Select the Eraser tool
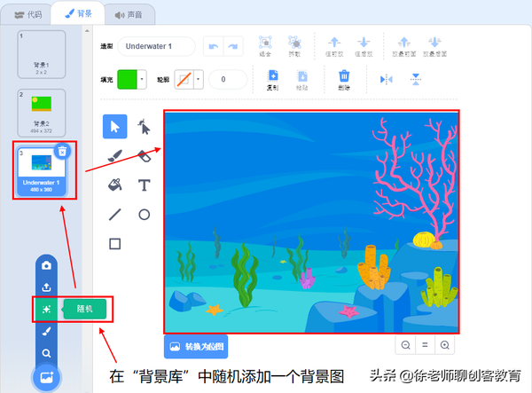The image size is (532, 393). tap(144, 155)
